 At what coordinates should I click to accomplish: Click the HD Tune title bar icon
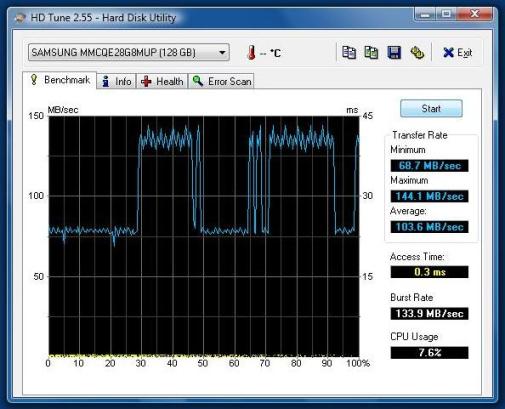click(20, 18)
